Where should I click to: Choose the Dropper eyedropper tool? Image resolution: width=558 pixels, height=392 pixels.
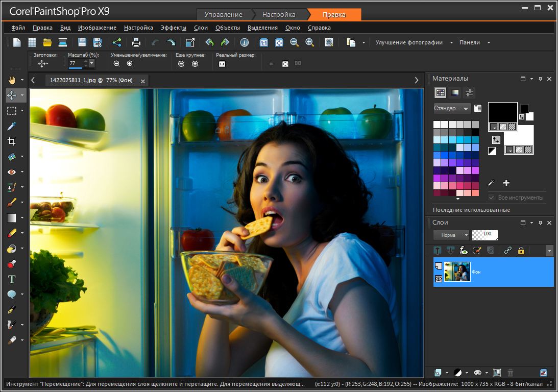[x=11, y=126]
